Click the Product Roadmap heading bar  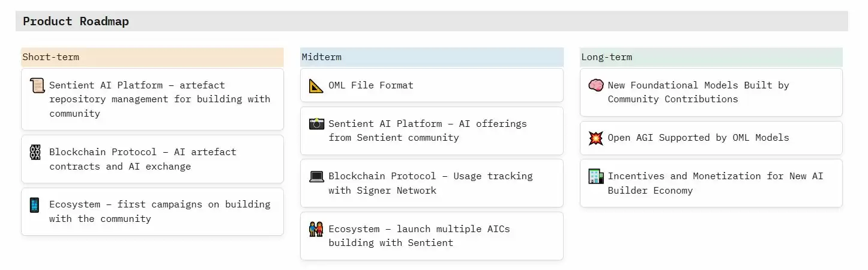(x=432, y=22)
